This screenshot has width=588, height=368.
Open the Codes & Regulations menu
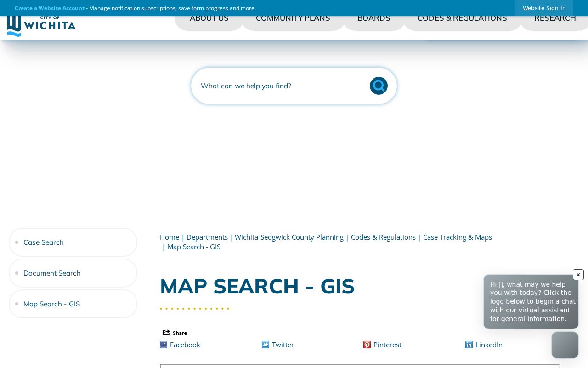tap(462, 18)
